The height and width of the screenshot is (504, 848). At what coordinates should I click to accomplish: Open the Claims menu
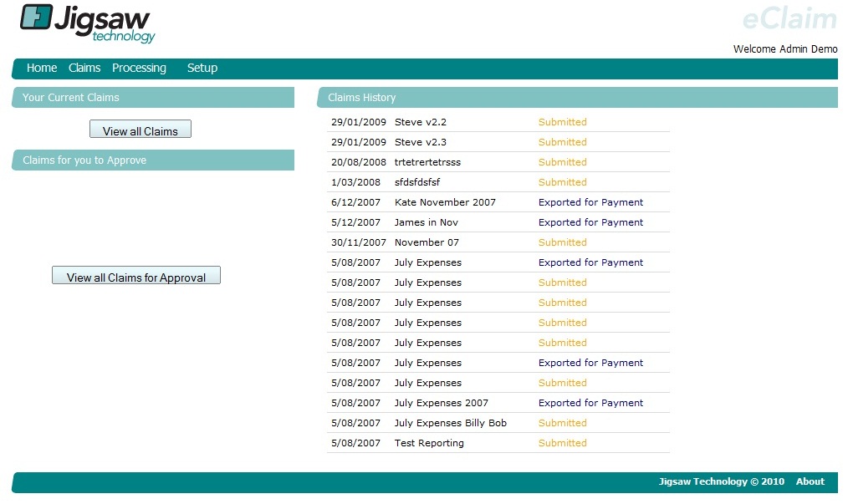[x=84, y=68]
